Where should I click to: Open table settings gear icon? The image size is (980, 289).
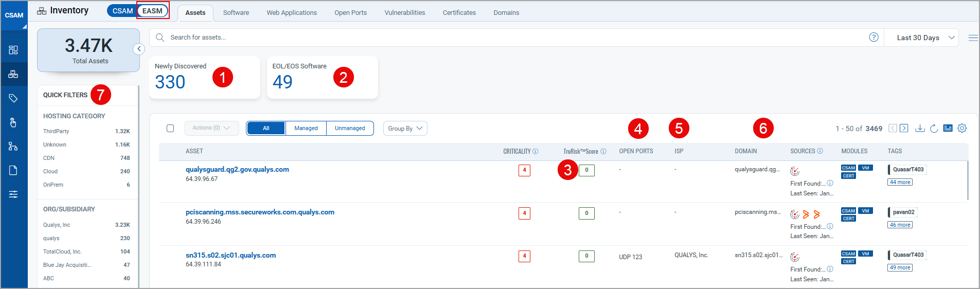coord(962,128)
